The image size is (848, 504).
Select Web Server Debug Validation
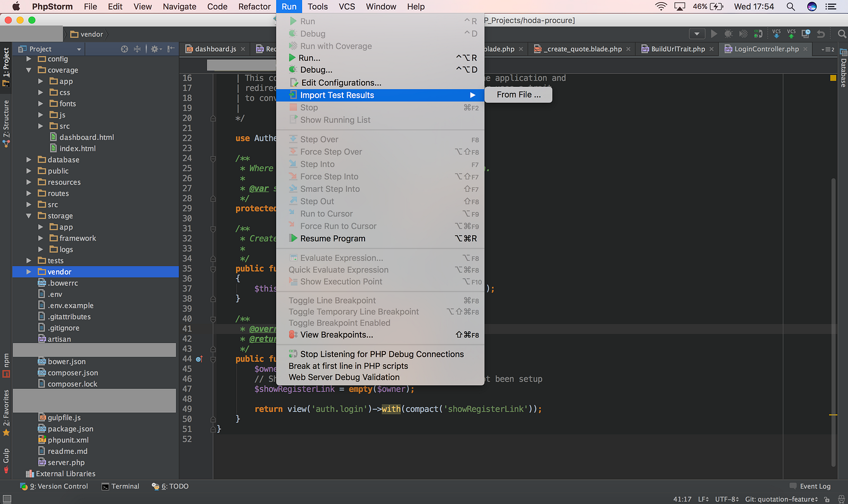click(380, 377)
